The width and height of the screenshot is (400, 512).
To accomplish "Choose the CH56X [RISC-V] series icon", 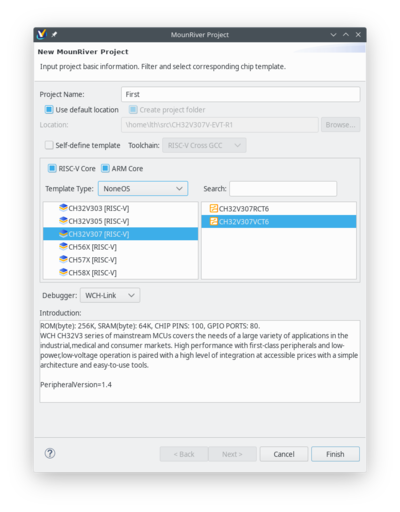I will point(63,246).
